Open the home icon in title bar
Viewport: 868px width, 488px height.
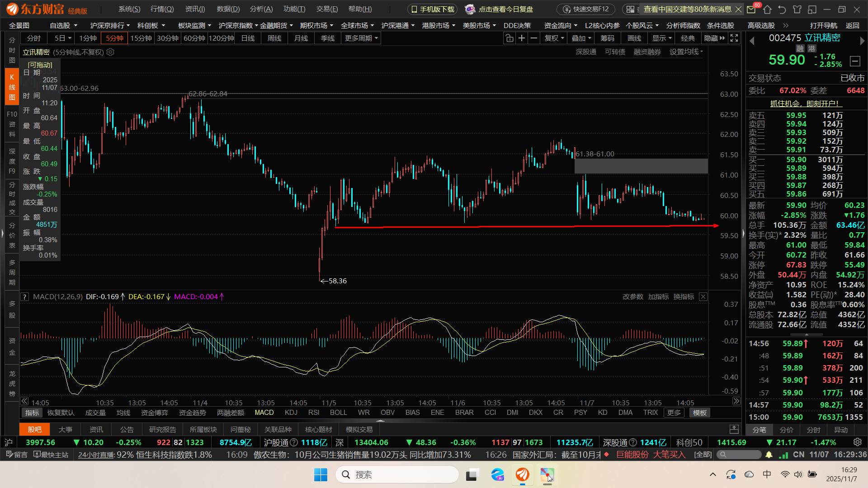click(x=767, y=9)
